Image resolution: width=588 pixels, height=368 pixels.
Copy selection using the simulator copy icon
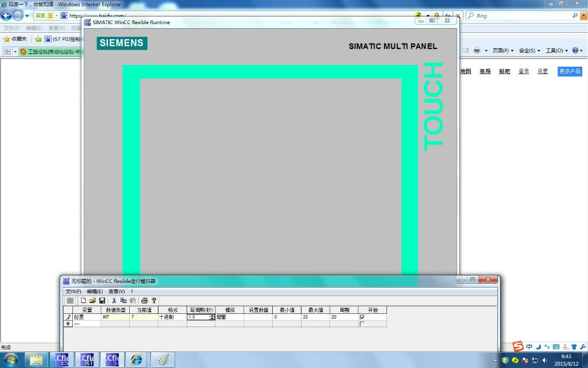click(123, 300)
